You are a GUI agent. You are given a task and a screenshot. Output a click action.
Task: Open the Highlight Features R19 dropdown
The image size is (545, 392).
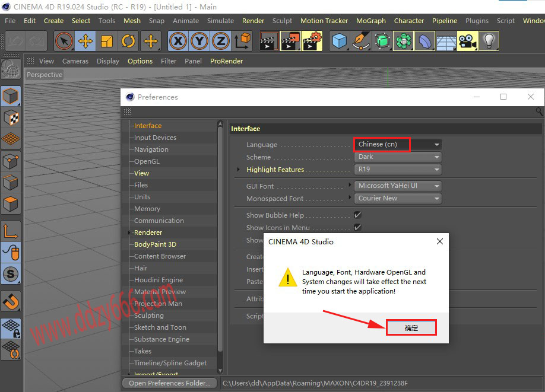[398, 170]
